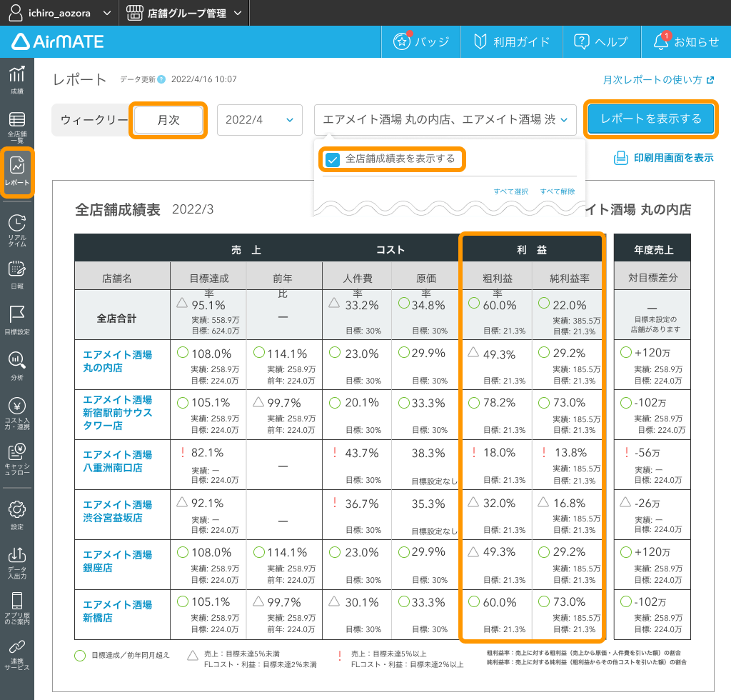Viewport: 731px width, 700px height.
Task: Click the 2022/4/16 10:07 data update timestamp
Action: (203, 79)
